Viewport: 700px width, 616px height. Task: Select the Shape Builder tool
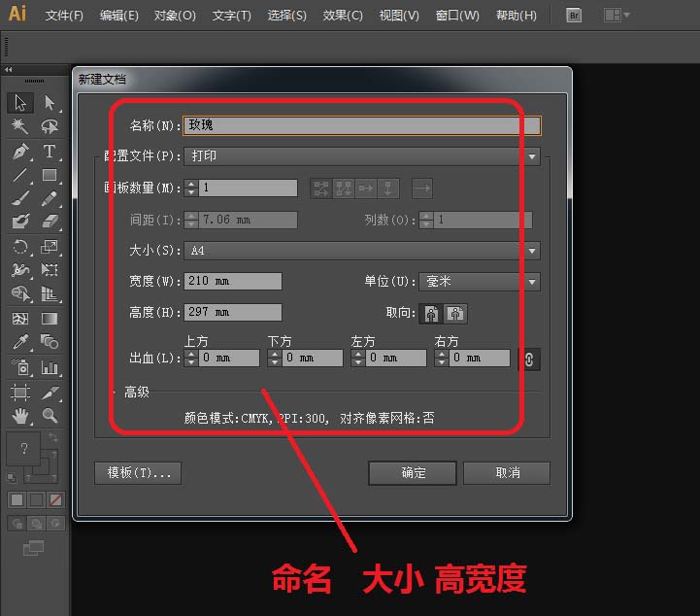20,293
